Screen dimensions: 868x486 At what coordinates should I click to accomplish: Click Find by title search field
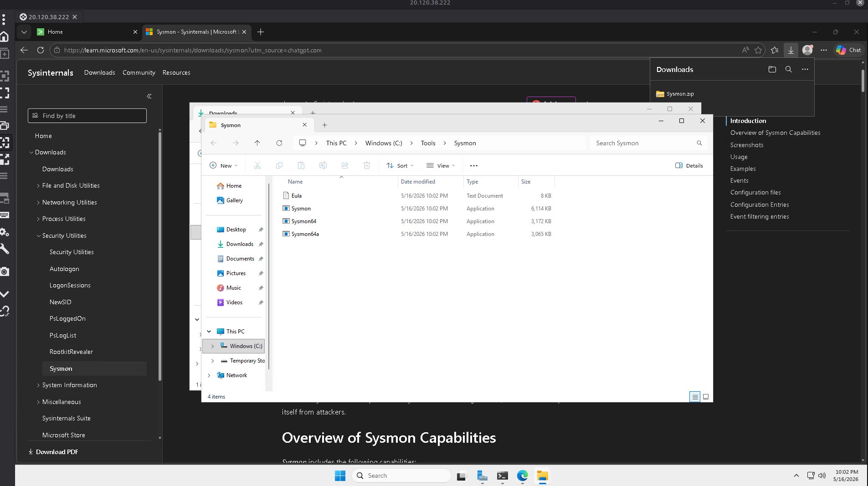click(87, 116)
